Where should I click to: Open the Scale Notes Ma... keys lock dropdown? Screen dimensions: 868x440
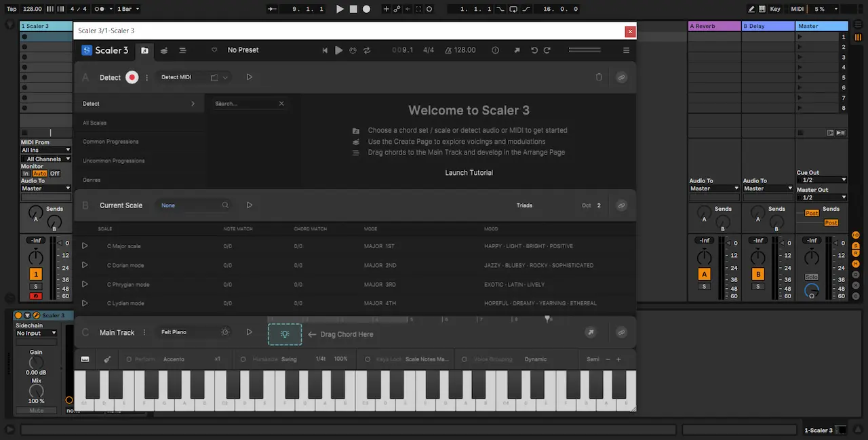pyautogui.click(x=427, y=359)
